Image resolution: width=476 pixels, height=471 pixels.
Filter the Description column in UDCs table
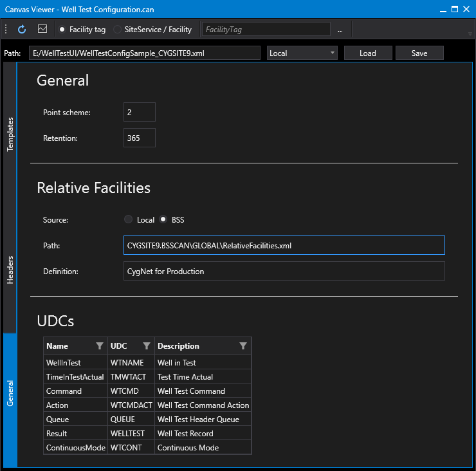[x=243, y=346]
